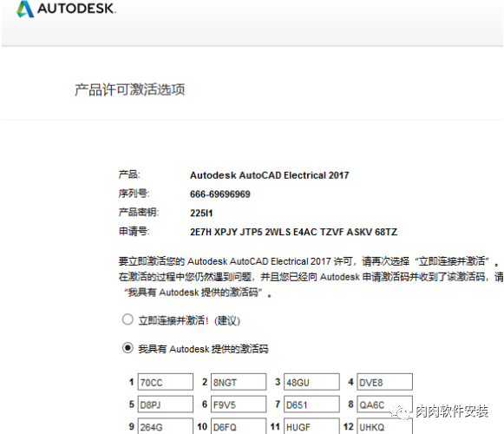Screen dimensions: 504x434
Task: Select the 立即连接并激活 radio option
Action: coord(128,319)
